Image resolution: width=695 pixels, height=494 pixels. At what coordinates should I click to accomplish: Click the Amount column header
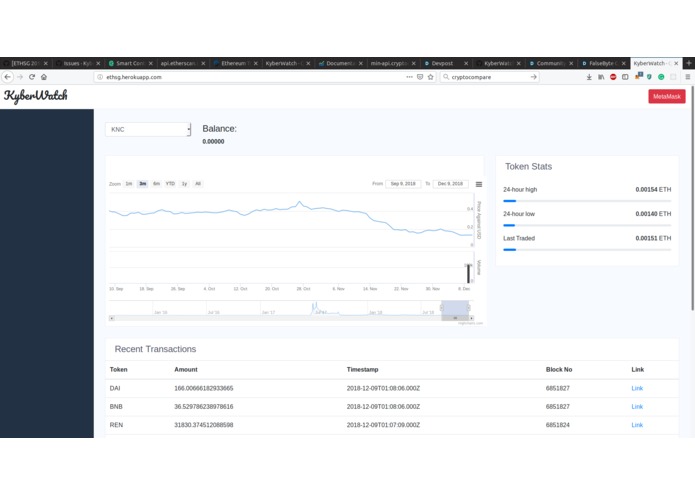coord(186,370)
